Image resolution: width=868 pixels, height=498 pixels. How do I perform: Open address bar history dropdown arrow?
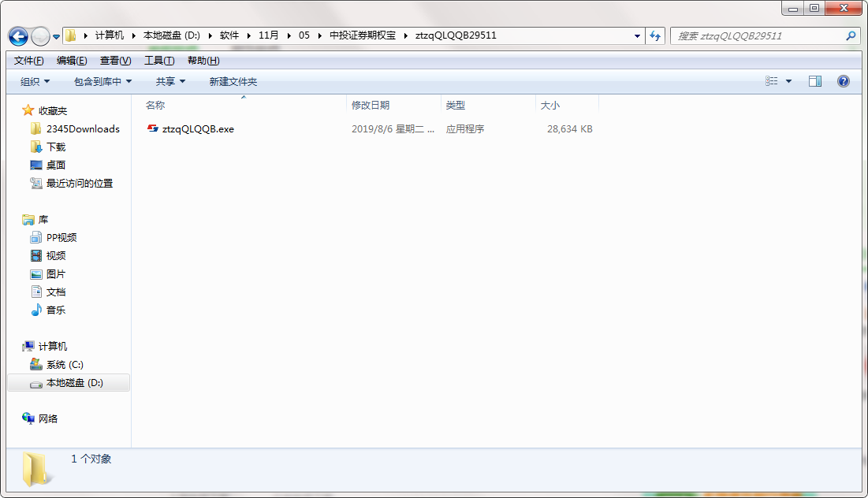pos(637,36)
